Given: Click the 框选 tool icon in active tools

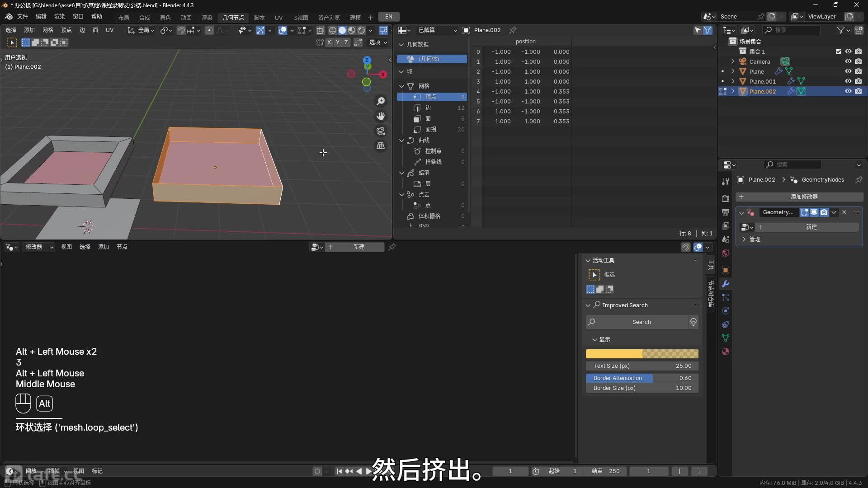Looking at the screenshot, I should [x=594, y=274].
